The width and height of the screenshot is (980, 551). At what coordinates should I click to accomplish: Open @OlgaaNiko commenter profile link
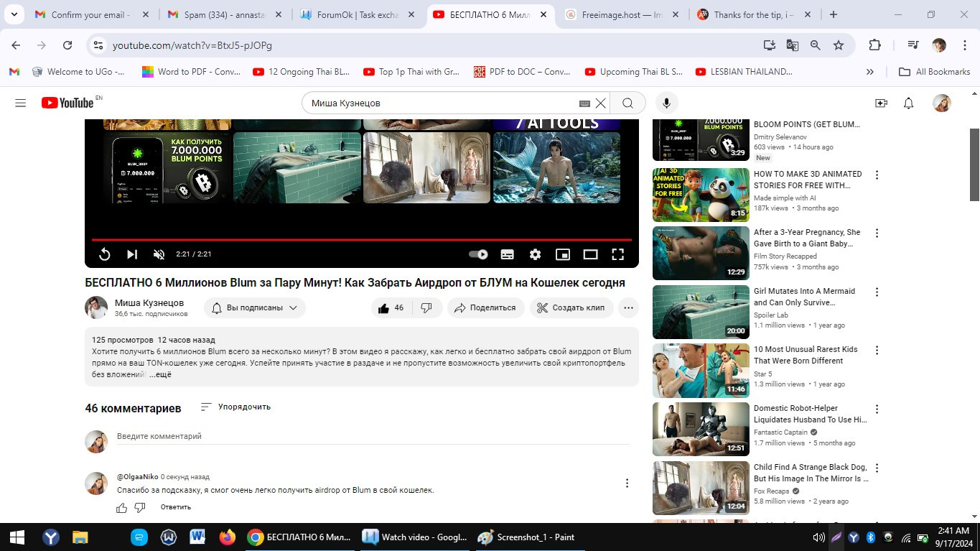click(138, 477)
